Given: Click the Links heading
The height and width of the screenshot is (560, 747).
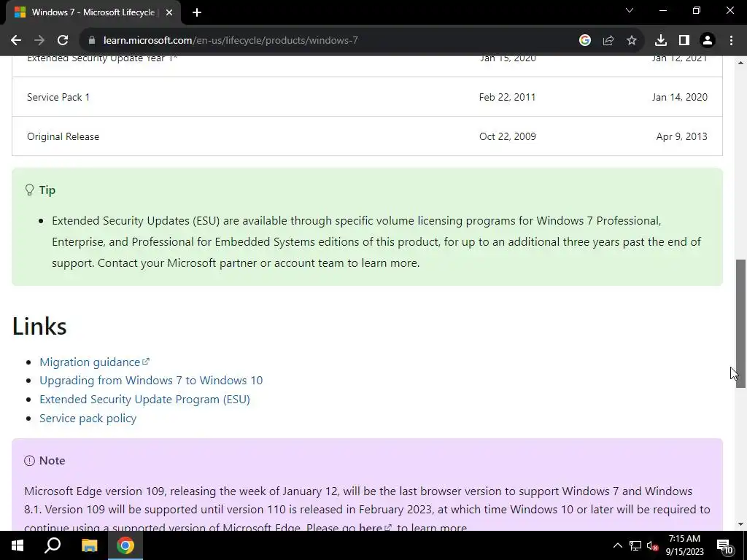Looking at the screenshot, I should [x=39, y=326].
